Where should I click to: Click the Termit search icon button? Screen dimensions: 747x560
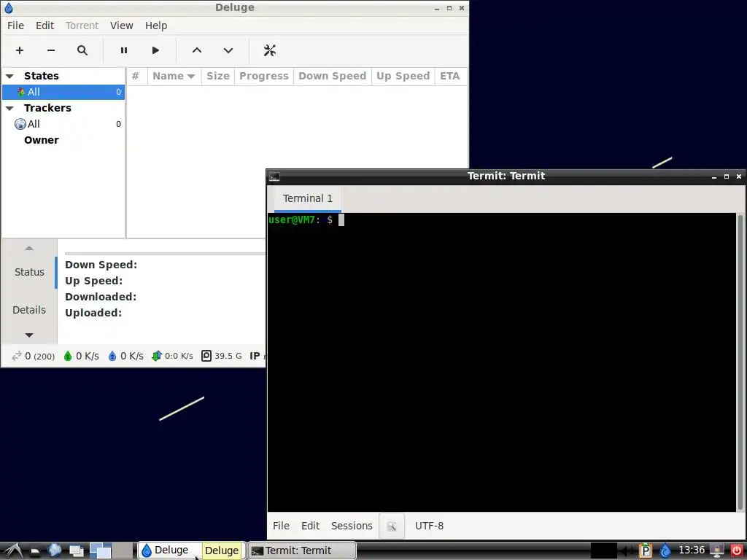392,526
